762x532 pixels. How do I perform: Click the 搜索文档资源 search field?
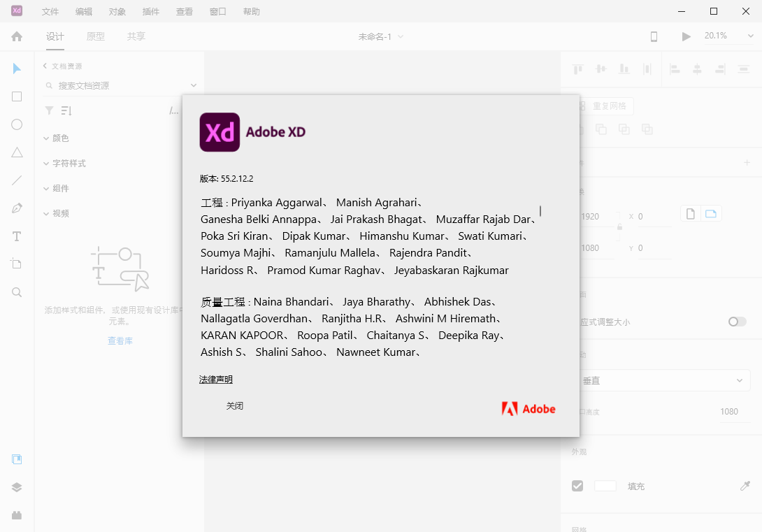click(117, 85)
